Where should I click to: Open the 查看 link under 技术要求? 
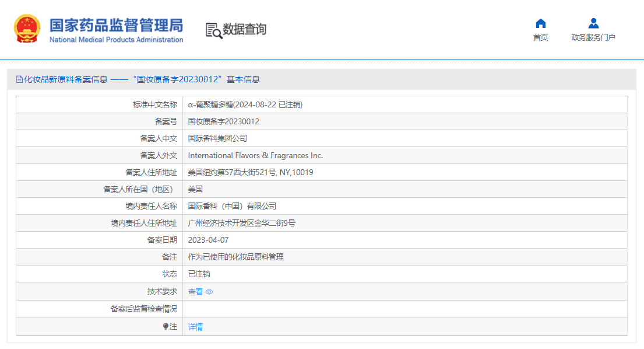195,291
